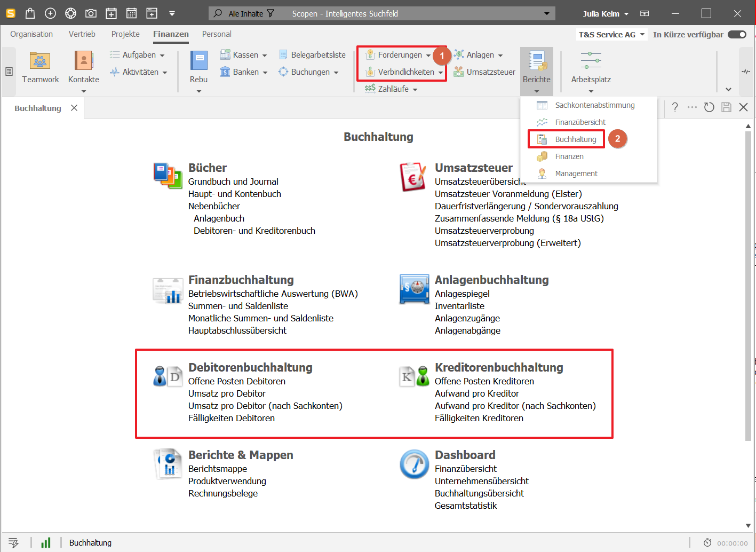Switch to the Personal ribbon tab

pyautogui.click(x=217, y=34)
